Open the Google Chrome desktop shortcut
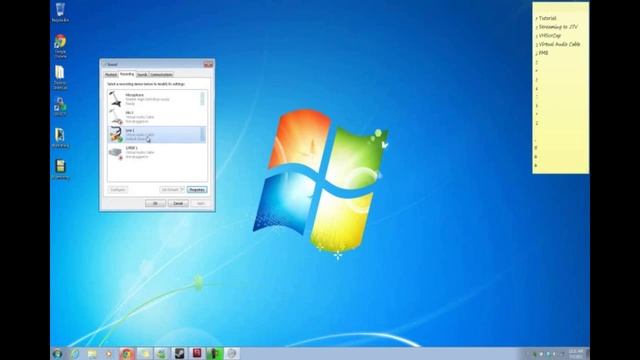The height and width of the screenshot is (360, 640). pos(60,46)
